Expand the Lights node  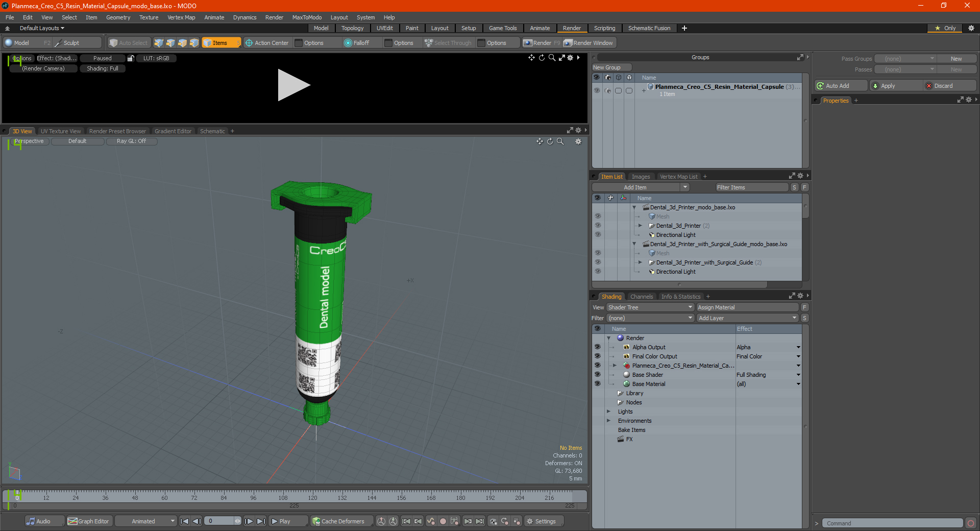click(x=608, y=412)
